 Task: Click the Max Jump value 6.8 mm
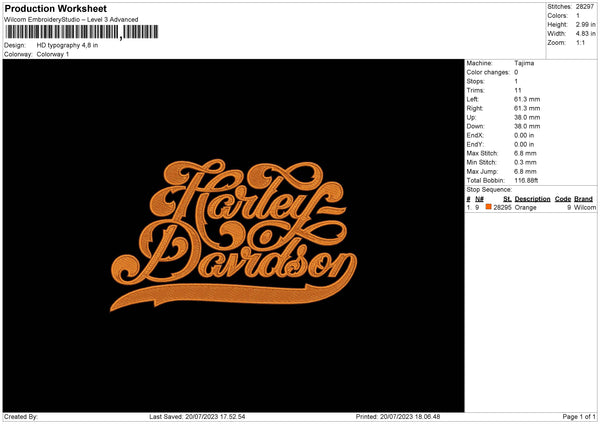[525, 171]
